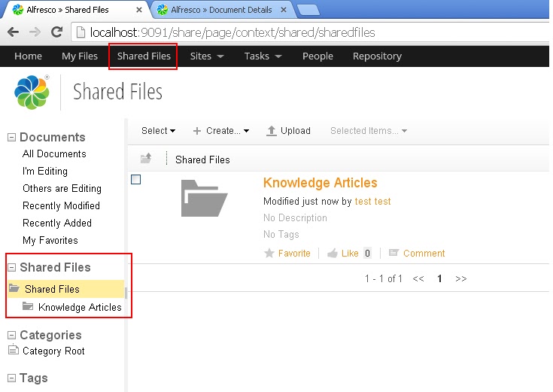
Task: Open a new browser tab
Action: coord(309,11)
